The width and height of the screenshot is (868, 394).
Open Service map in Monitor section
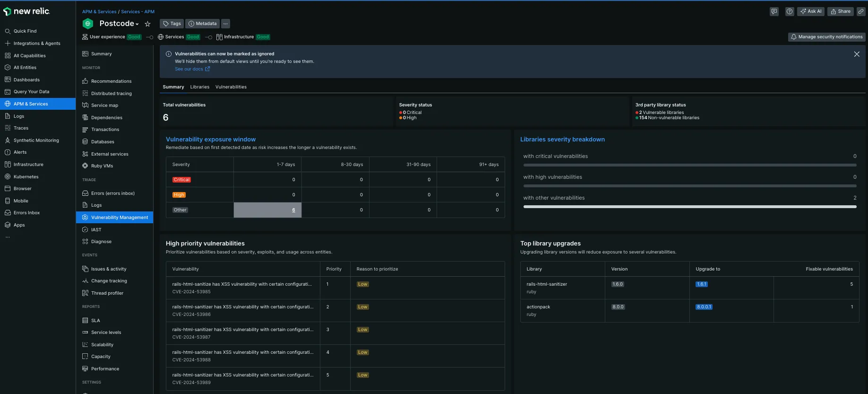pyautogui.click(x=104, y=105)
